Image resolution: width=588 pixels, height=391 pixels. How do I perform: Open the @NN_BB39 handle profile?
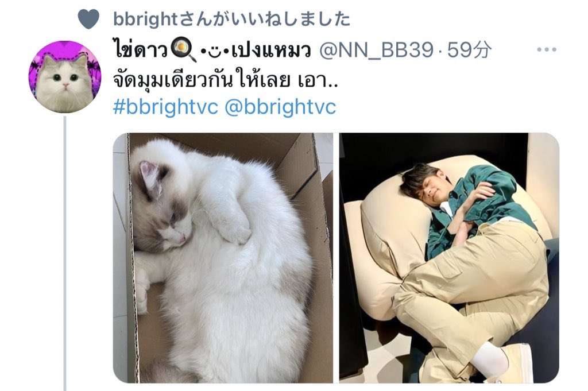[376, 50]
